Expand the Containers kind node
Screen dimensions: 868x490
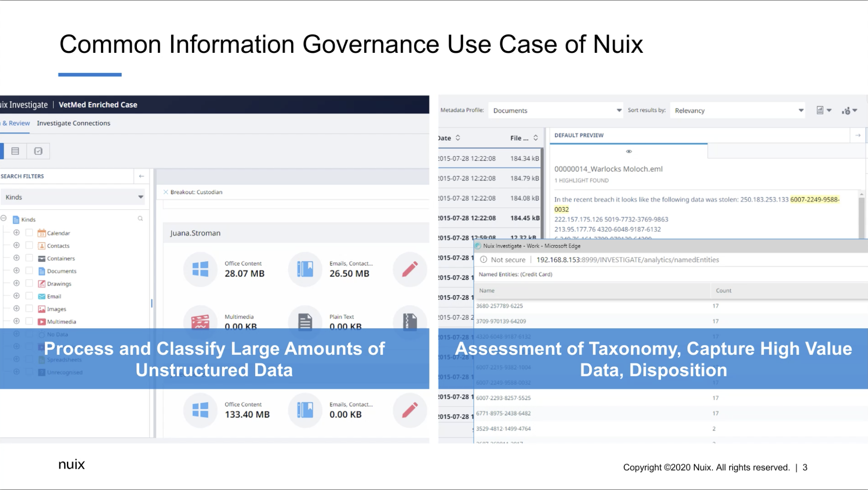16,258
